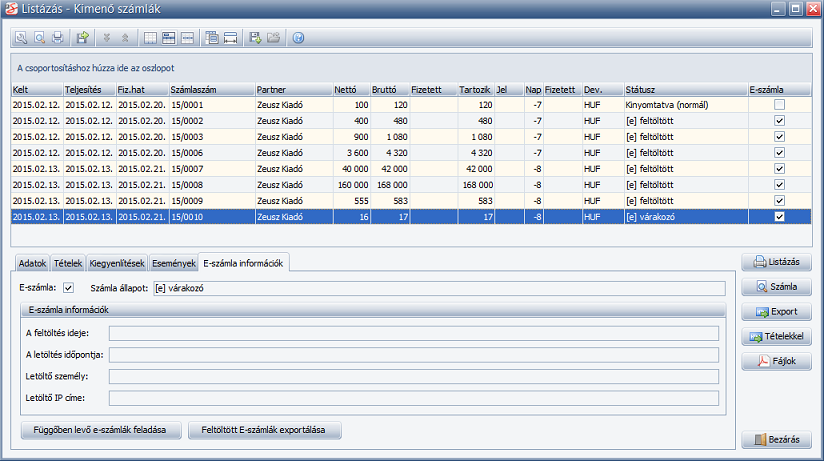
Task: Click Függőben levő e-számlák feladása button
Action: point(101,430)
